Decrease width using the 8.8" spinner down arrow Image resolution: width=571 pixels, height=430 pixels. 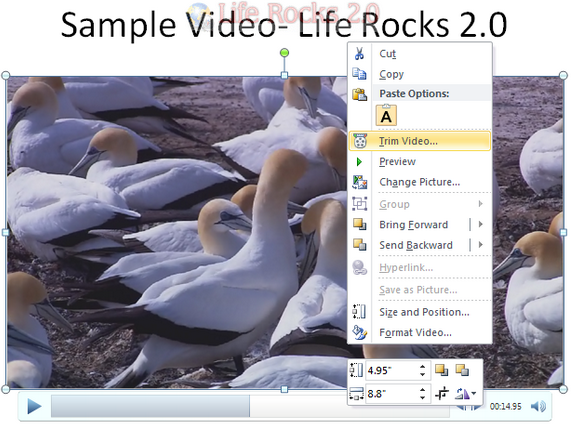point(422,398)
